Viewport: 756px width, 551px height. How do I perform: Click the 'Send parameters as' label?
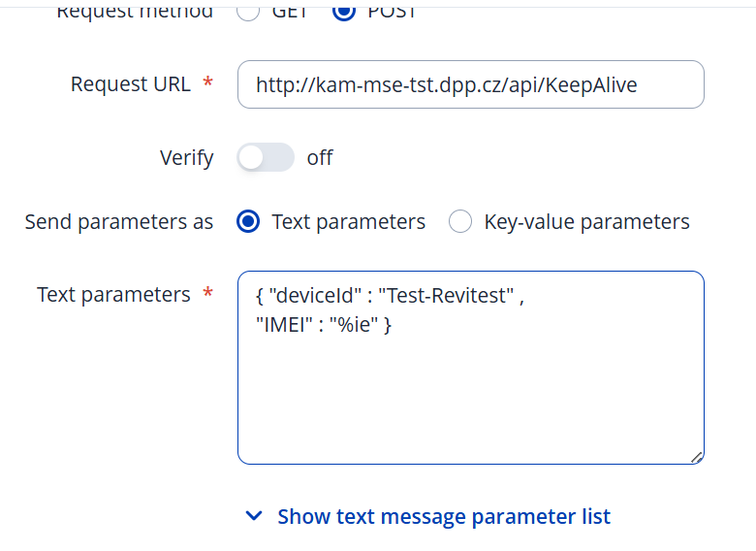[119, 222]
